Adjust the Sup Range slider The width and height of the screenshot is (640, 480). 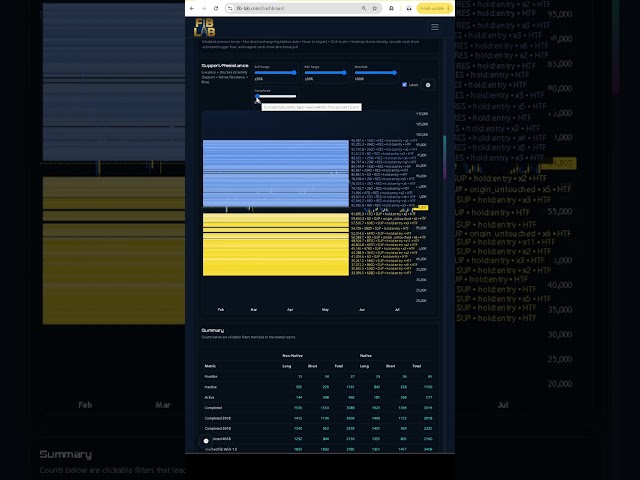coord(275,73)
